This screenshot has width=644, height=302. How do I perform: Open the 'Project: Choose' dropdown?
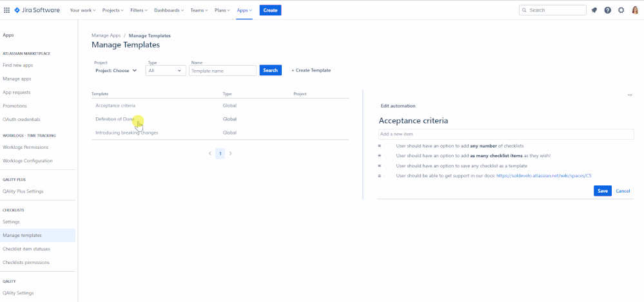116,71
